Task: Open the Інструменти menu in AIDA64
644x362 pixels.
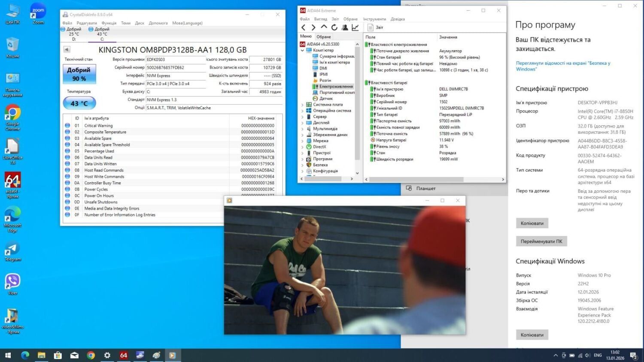Action: coord(374,19)
